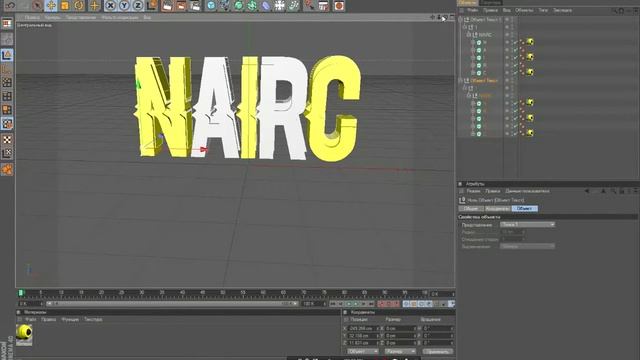Click Применить button in Coordinates panel

pos(438,351)
